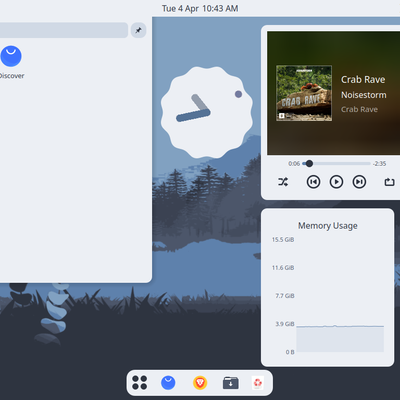400x400 pixels.
Task: Click the 15.5 GiB axis label
Action: coord(283,240)
